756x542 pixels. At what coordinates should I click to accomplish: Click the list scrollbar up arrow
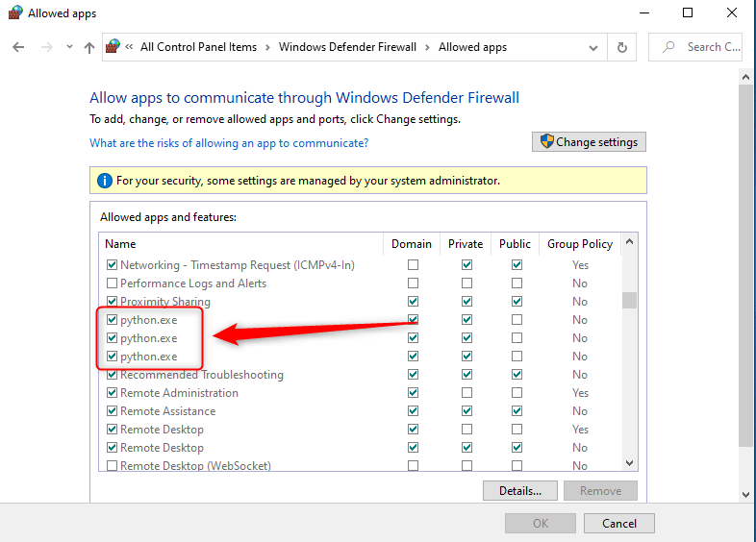629,242
